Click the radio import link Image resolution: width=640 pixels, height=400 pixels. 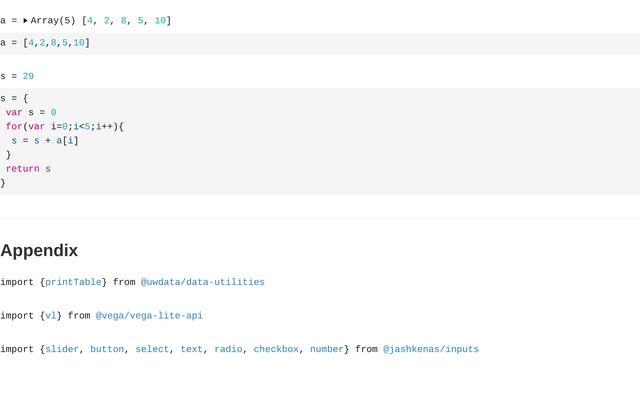[x=228, y=350]
